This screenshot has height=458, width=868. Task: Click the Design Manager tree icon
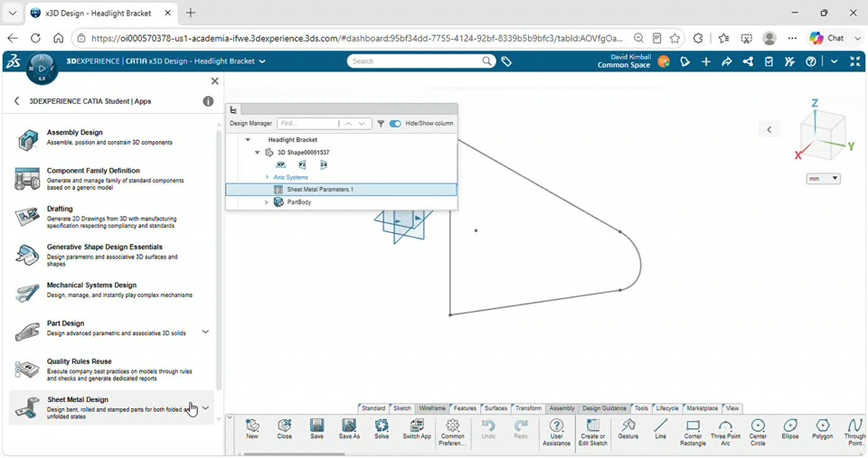tap(233, 110)
